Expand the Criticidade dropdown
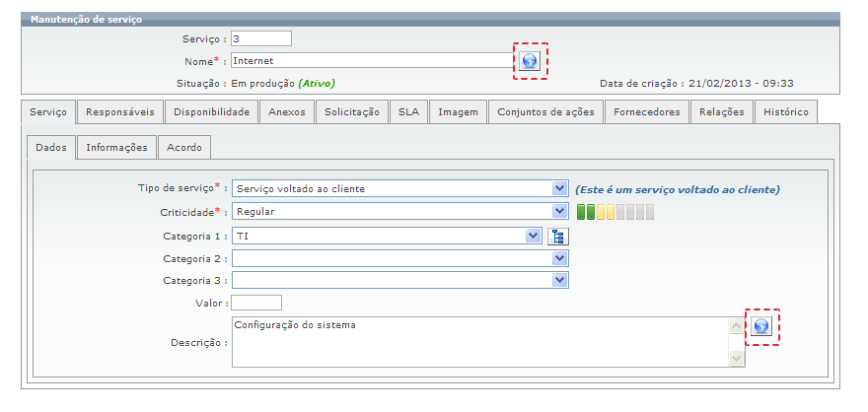The height and width of the screenshot is (412, 868). tap(400, 211)
